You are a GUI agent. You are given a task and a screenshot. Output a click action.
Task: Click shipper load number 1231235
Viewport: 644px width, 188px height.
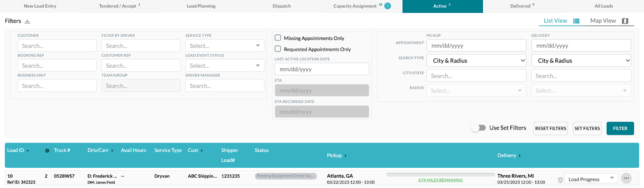pos(231,176)
